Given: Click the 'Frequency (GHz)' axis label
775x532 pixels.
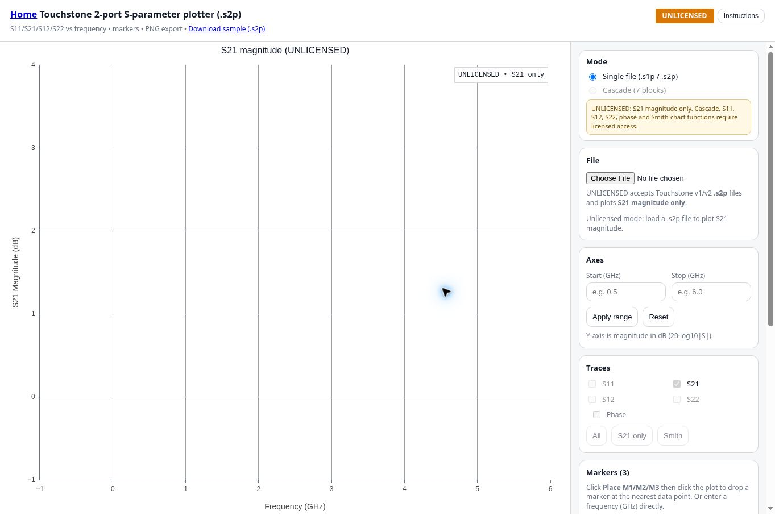Looking at the screenshot, I should tap(295, 506).
